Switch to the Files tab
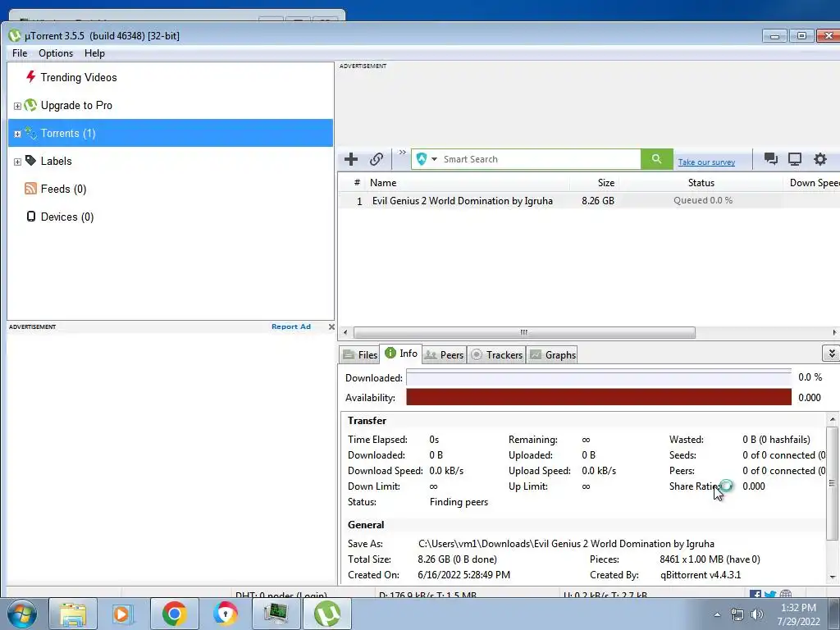 point(360,354)
